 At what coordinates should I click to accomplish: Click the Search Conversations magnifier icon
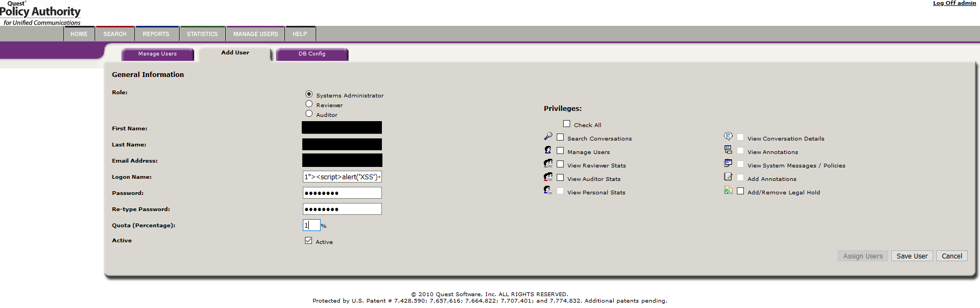[x=548, y=136]
